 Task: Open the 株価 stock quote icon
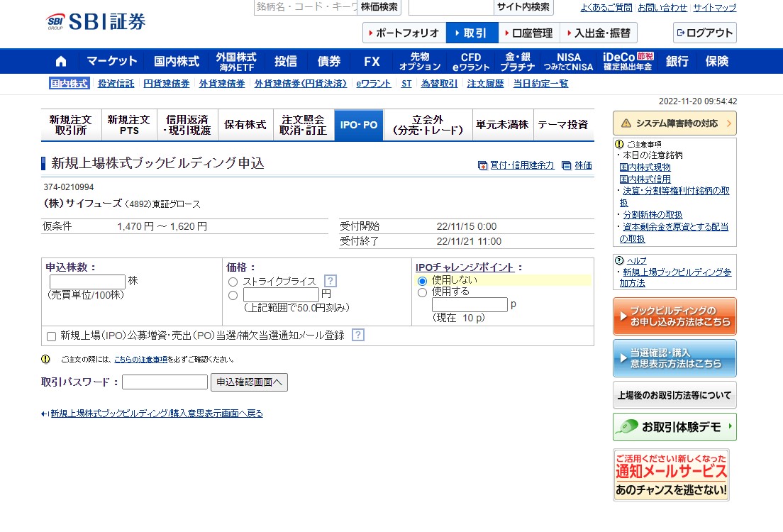567,165
